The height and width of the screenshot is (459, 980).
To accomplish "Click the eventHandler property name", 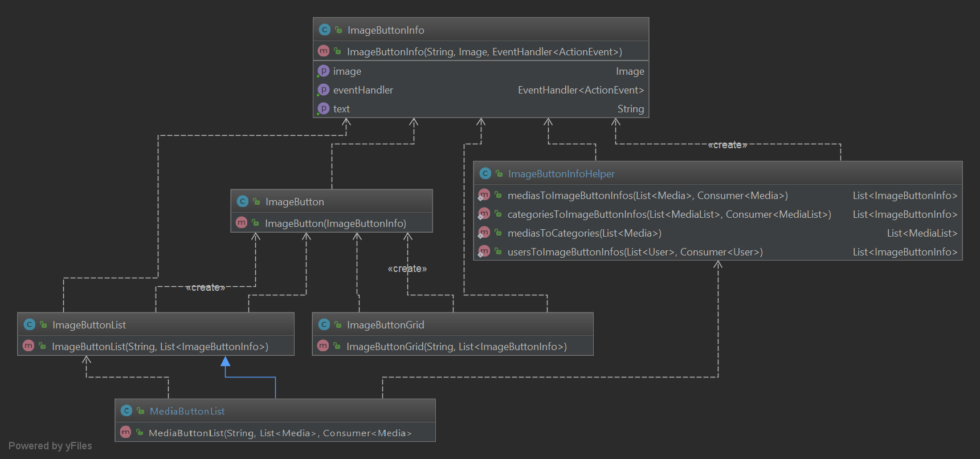I will point(363,90).
